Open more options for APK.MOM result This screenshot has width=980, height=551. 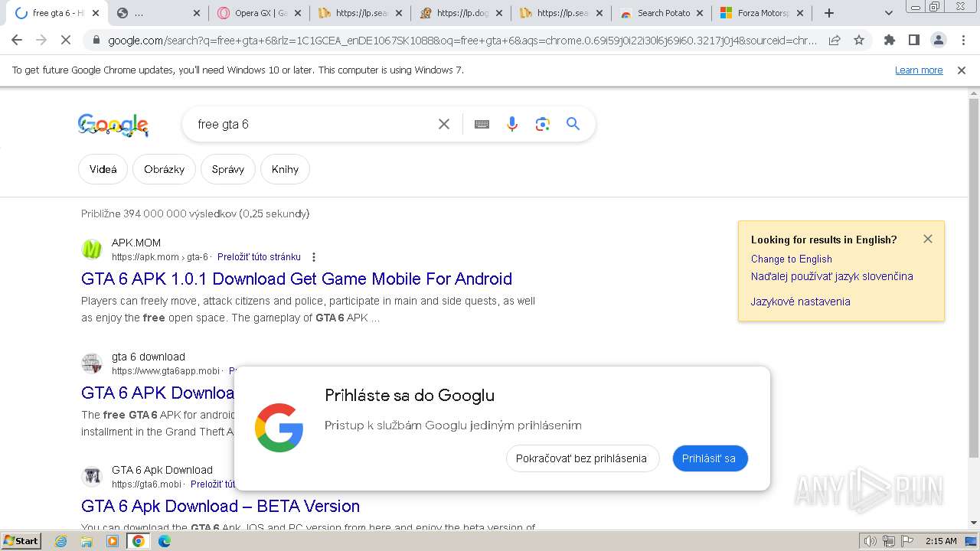tap(314, 257)
